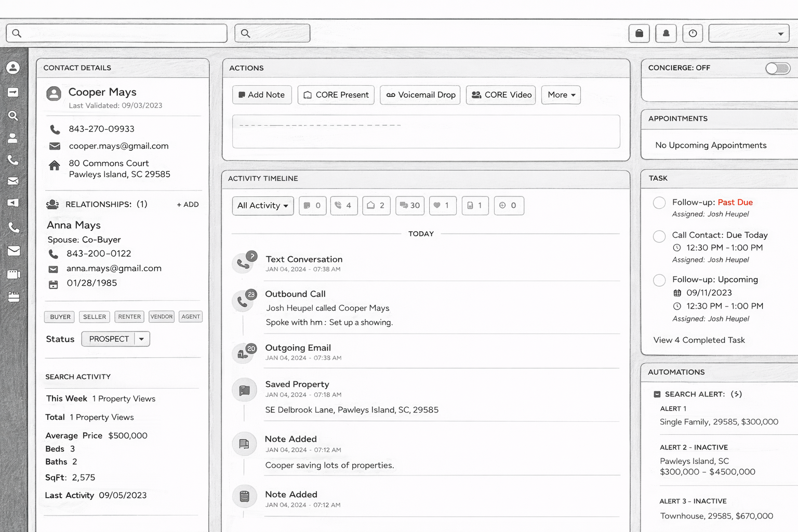Toggle the VENDOR tag
This screenshot has height=532, width=798.
coord(162,317)
